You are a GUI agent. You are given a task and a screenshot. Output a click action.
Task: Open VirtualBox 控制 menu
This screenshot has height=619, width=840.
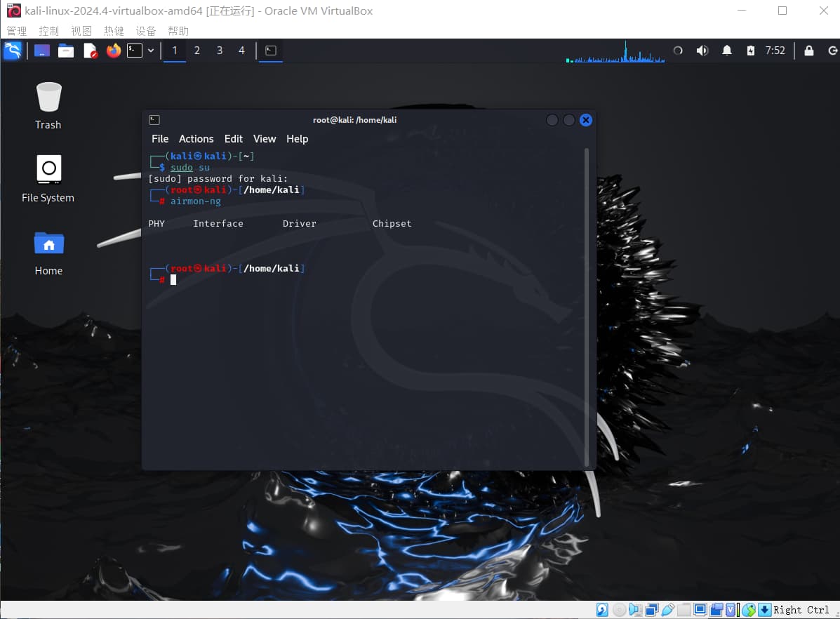pos(48,31)
